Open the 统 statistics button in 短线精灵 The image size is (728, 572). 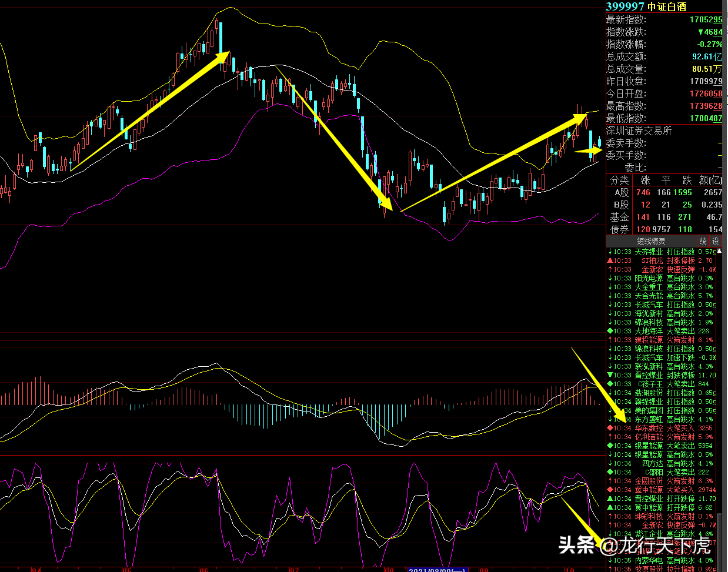tap(703, 241)
